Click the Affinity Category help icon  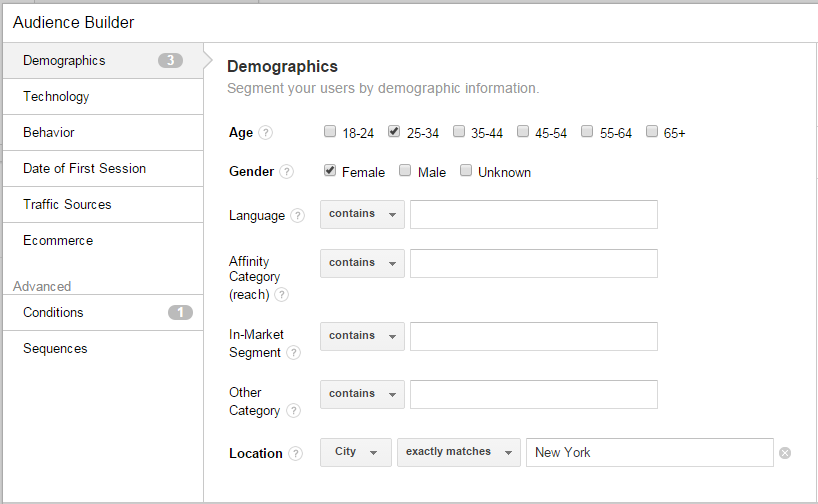click(x=282, y=295)
